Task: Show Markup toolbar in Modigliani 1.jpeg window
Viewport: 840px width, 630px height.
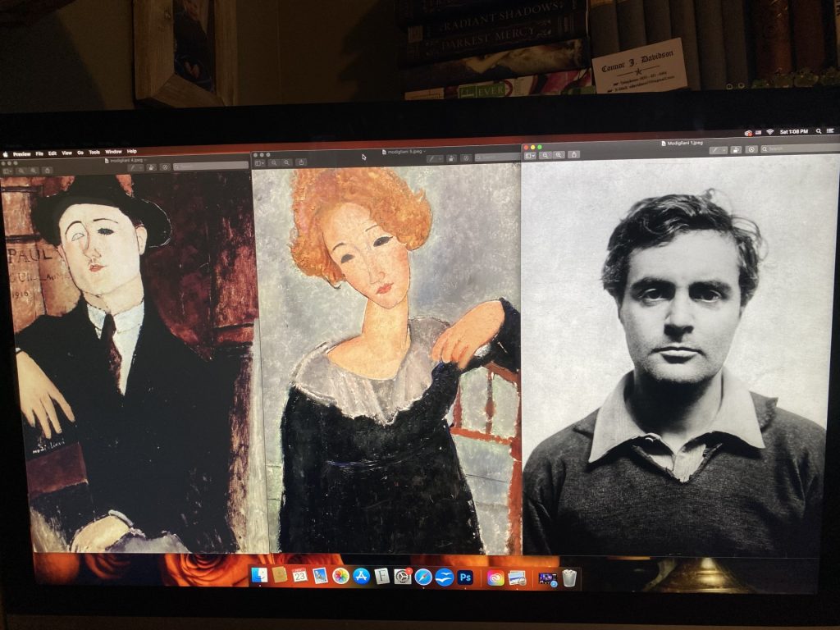Action: 751,149
